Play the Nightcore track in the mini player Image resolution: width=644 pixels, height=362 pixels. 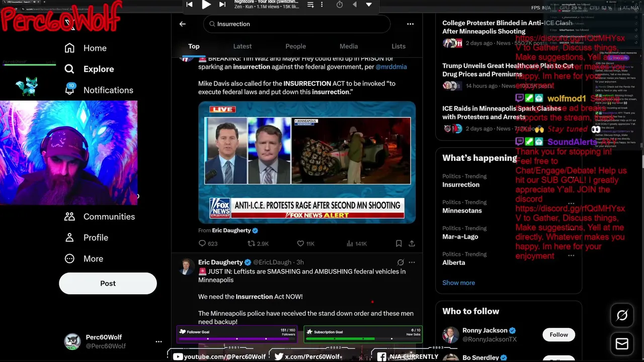(x=206, y=5)
